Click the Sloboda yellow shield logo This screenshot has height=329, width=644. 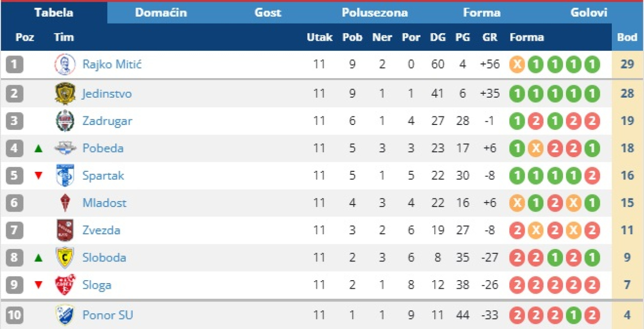tap(65, 257)
